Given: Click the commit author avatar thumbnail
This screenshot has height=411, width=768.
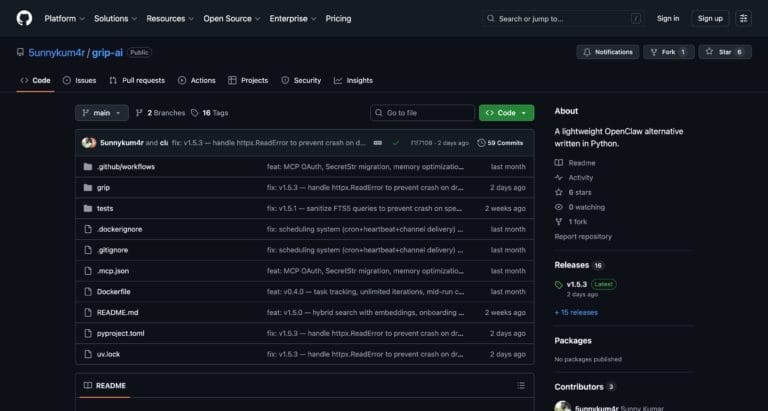Looking at the screenshot, I should point(89,143).
